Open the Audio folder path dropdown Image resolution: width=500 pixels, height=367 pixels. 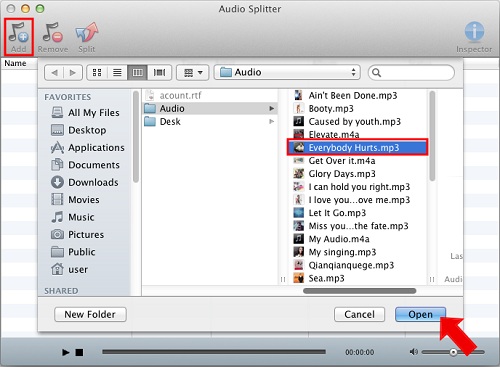(x=287, y=72)
